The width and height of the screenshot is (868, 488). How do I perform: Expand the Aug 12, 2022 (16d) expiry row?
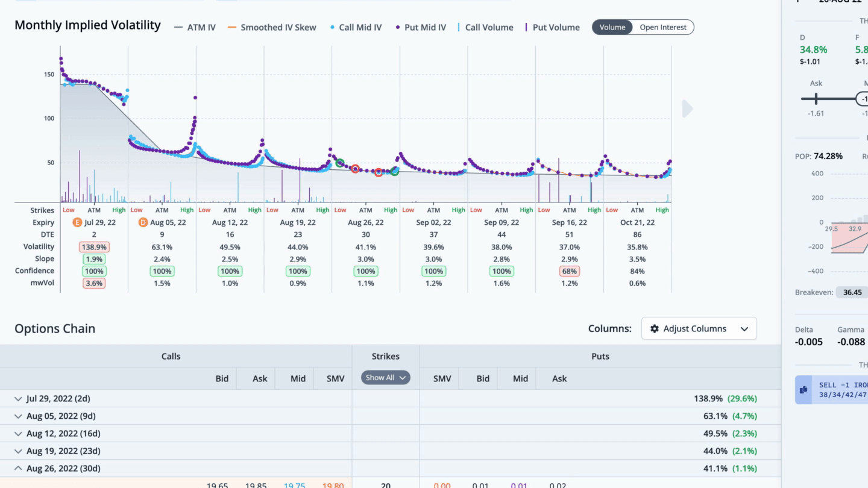pos(18,434)
